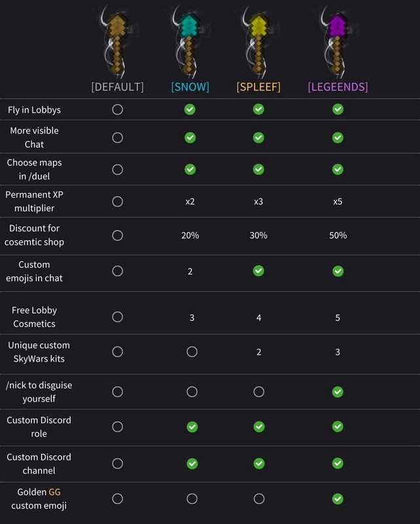
Task: Click SPLEEF checkmark for Custom Discord role
Action: pos(259,426)
